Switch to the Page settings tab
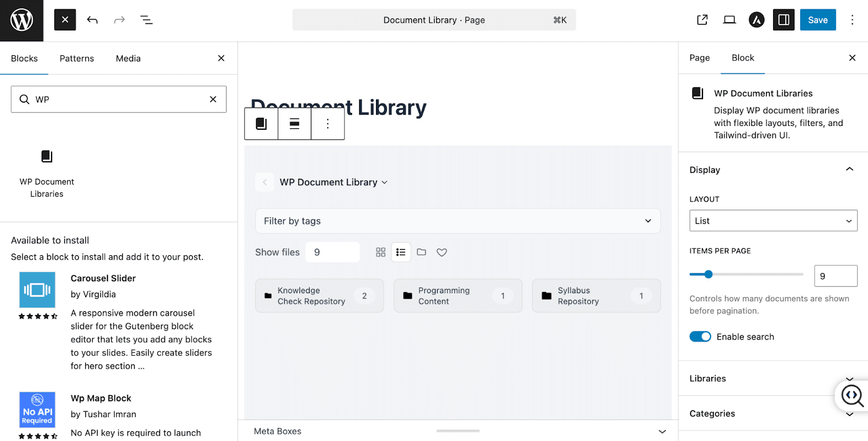This screenshot has height=441, width=868. tap(700, 58)
